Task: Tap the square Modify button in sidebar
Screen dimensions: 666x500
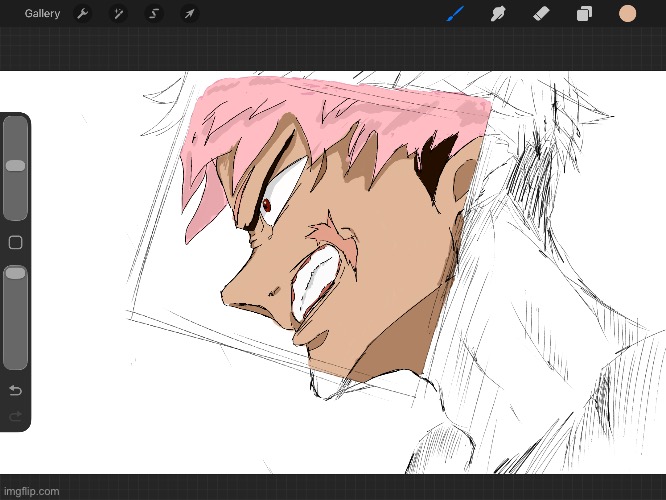Action: click(15, 243)
